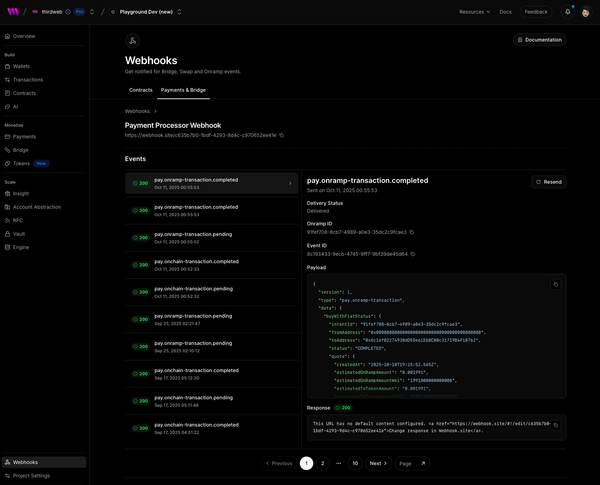Copy the webhook URL with copy icon
The image size is (600, 485).
pyautogui.click(x=281, y=135)
